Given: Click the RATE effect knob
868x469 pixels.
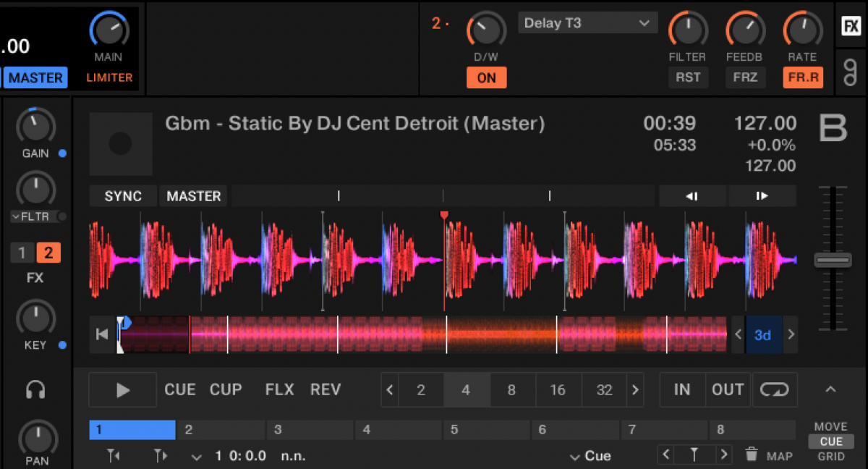Looking at the screenshot, I should coord(803,30).
